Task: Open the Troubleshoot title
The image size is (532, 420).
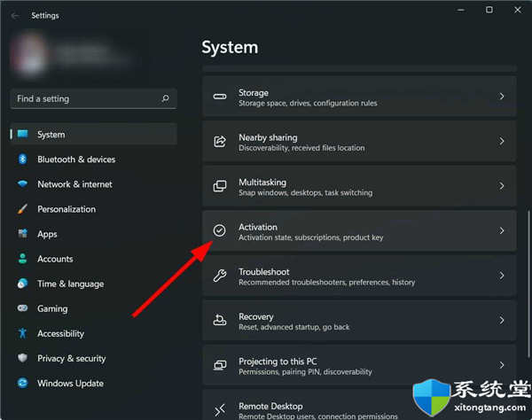Action: (x=264, y=271)
